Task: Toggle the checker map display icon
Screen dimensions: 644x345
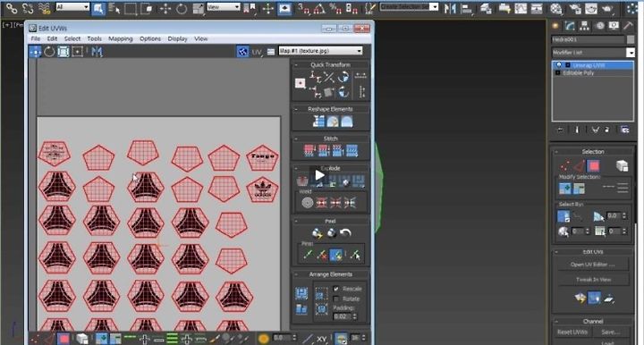Action: (242, 52)
